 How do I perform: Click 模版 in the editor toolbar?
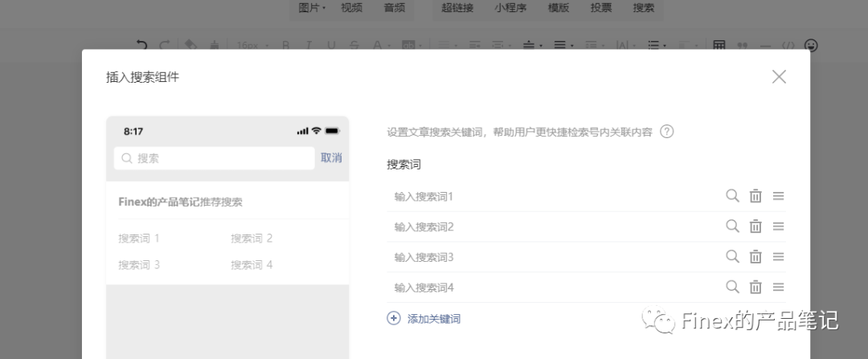(x=559, y=8)
